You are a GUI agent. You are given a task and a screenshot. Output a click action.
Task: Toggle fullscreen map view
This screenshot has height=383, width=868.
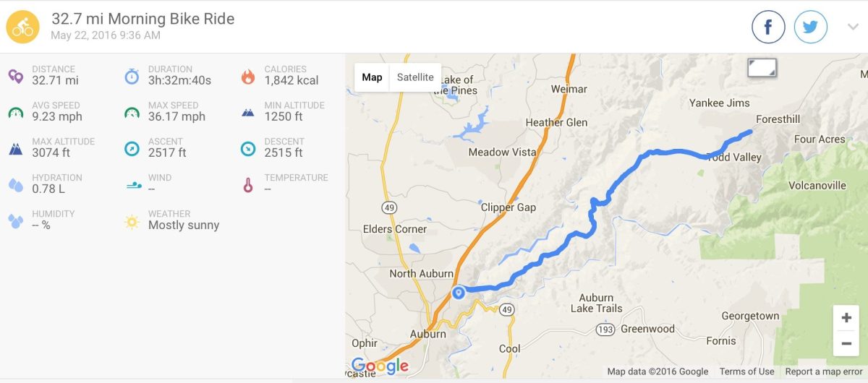762,68
